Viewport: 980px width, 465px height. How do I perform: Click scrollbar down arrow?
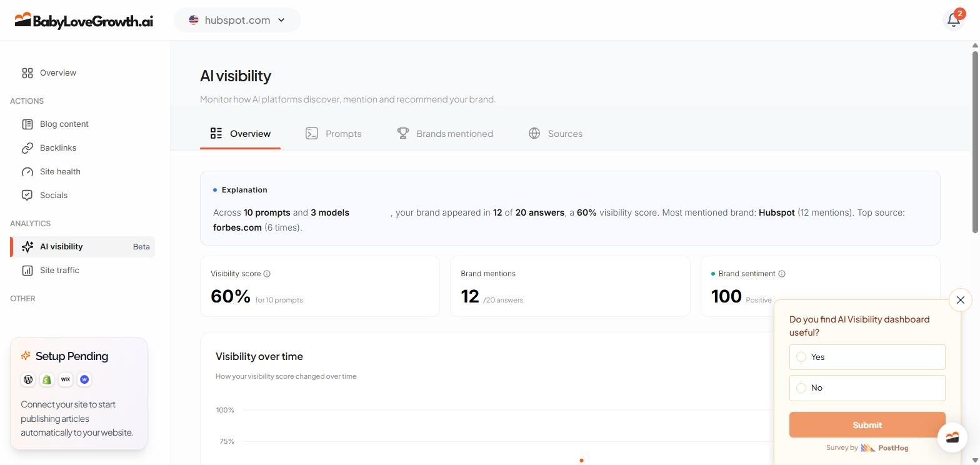pyautogui.click(x=975, y=461)
